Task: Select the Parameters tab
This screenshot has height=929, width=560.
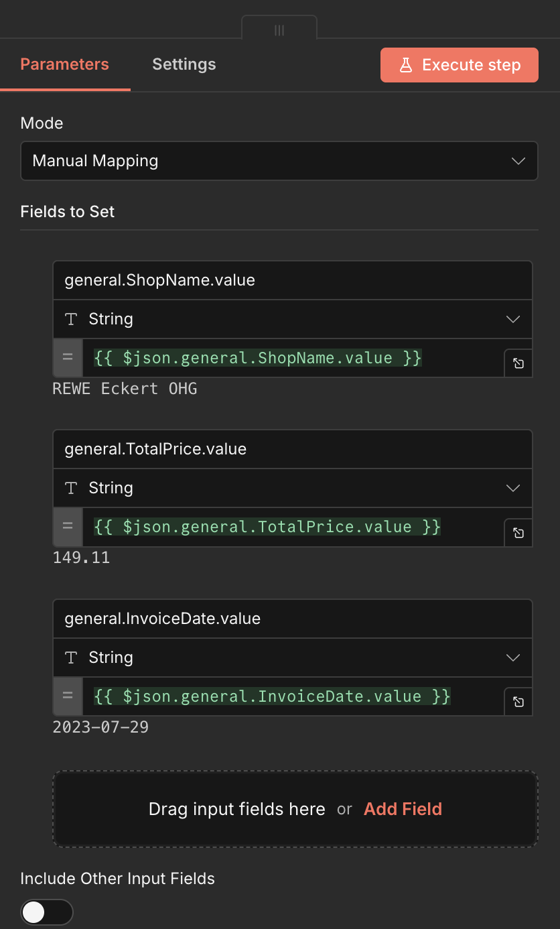Action: pos(64,64)
